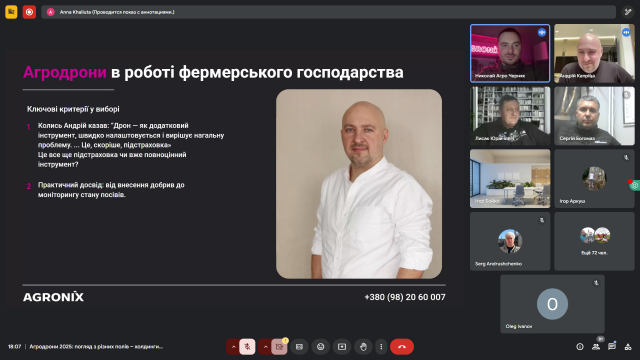Viewport: 640px width, 360px height.
Task: Select the Serg Andrushchenko participant tile
Action: [x=510, y=241]
